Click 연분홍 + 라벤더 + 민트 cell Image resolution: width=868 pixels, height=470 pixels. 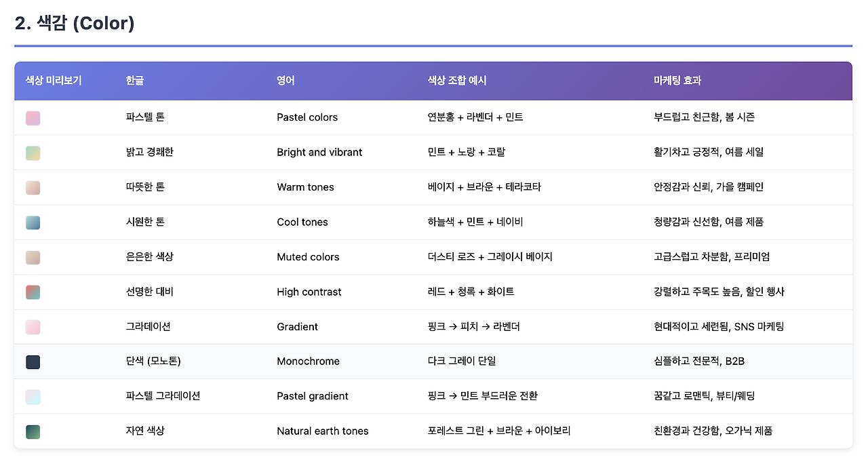coord(475,117)
